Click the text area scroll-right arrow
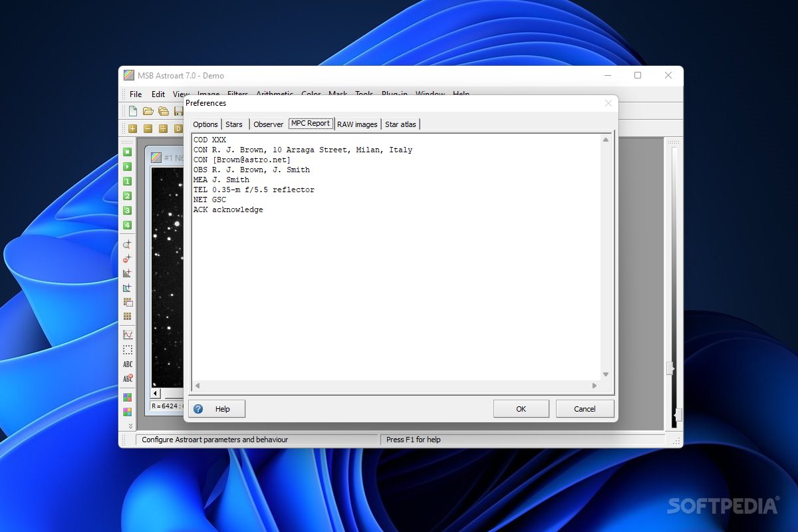Screen dimensions: 798x532 point(595,386)
